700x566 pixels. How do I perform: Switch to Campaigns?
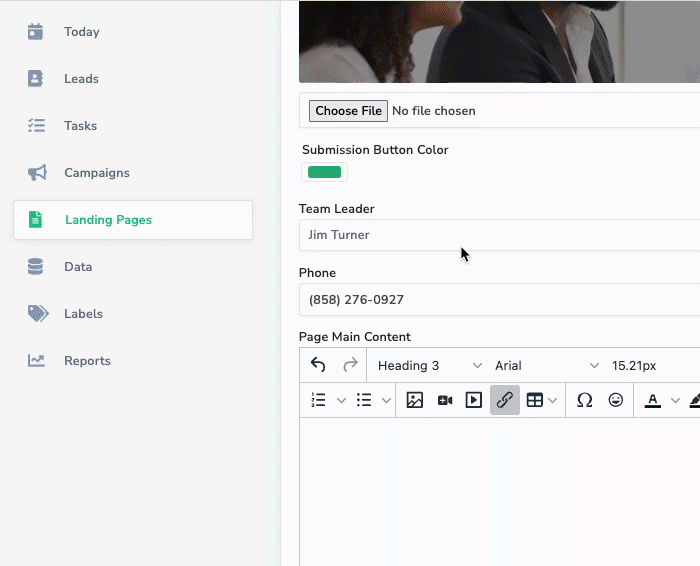(x=97, y=173)
